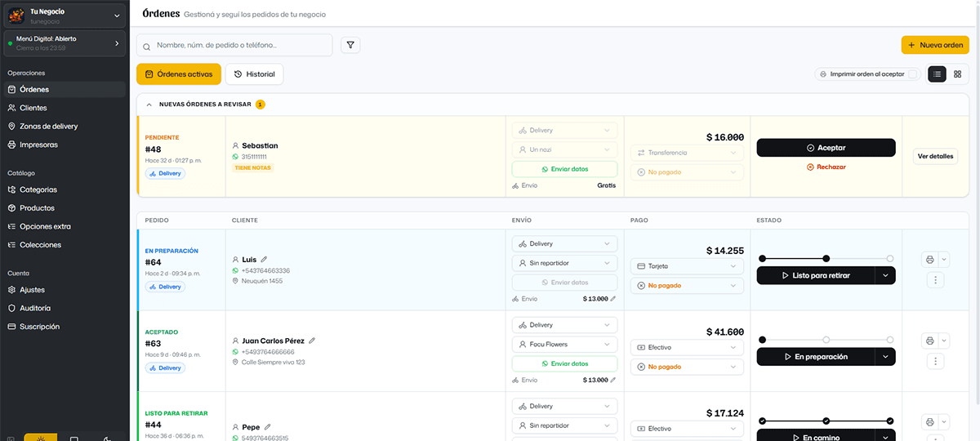This screenshot has width=980, height=441.
Task: Navigate to Productos in catalog
Action: click(65, 208)
